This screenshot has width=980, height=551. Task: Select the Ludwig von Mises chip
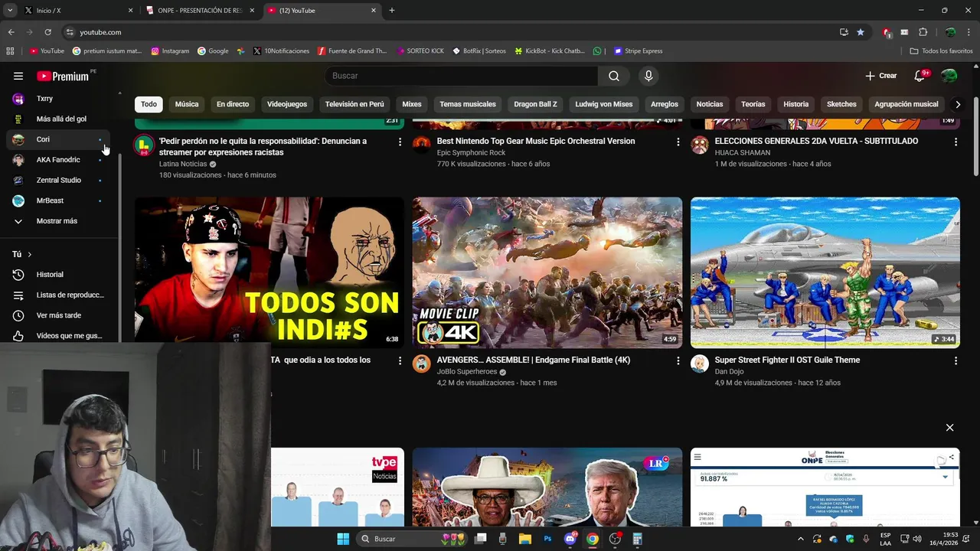(604, 104)
